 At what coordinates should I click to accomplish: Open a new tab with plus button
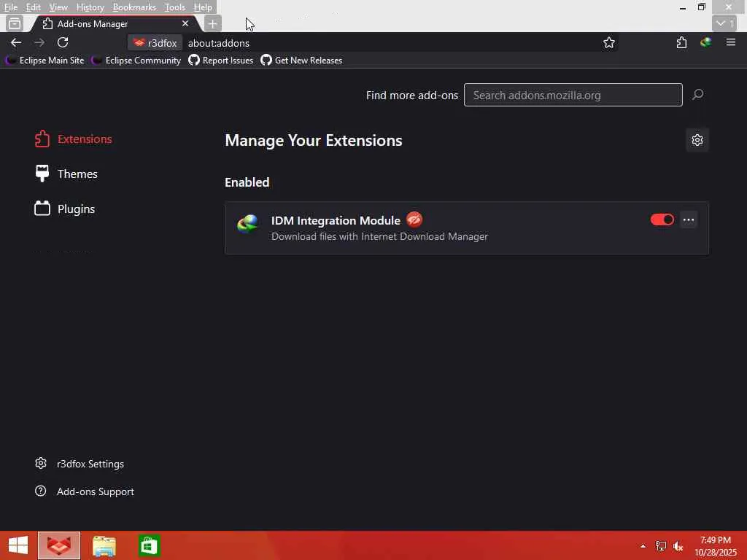pos(212,24)
